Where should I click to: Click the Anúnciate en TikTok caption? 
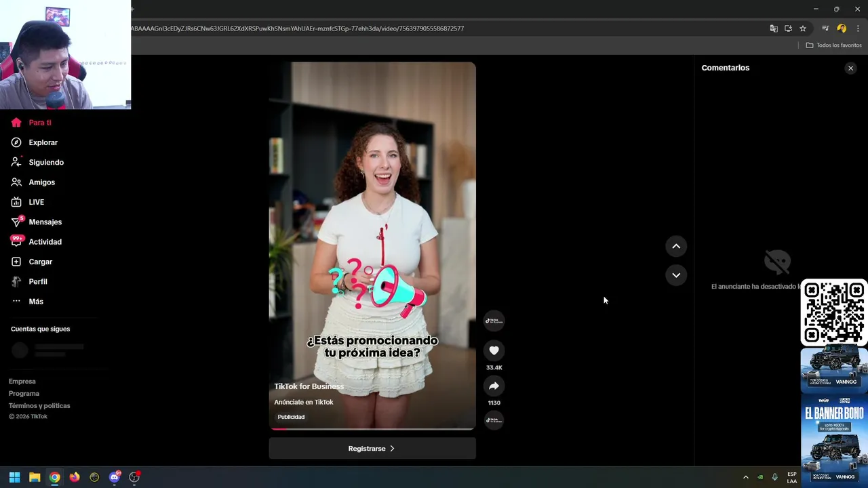[304, 402]
